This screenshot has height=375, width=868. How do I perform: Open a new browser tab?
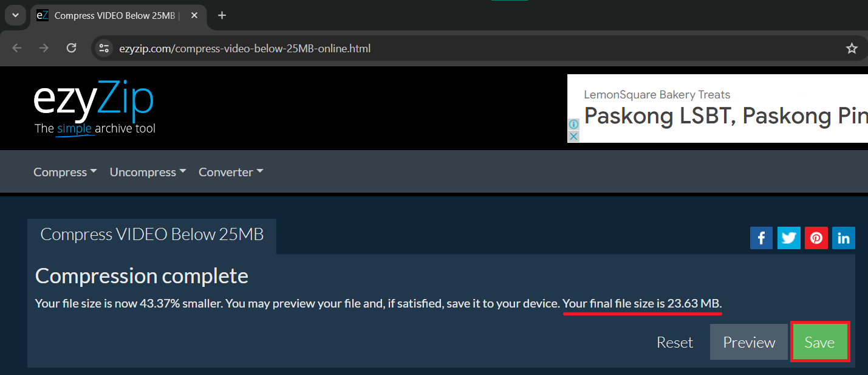(x=221, y=15)
